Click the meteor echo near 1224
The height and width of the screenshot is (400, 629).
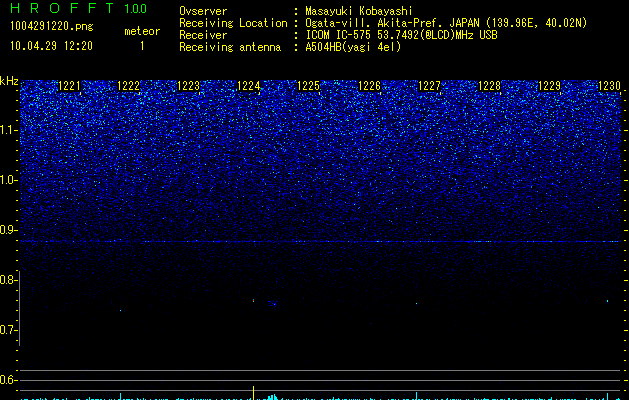[254, 300]
